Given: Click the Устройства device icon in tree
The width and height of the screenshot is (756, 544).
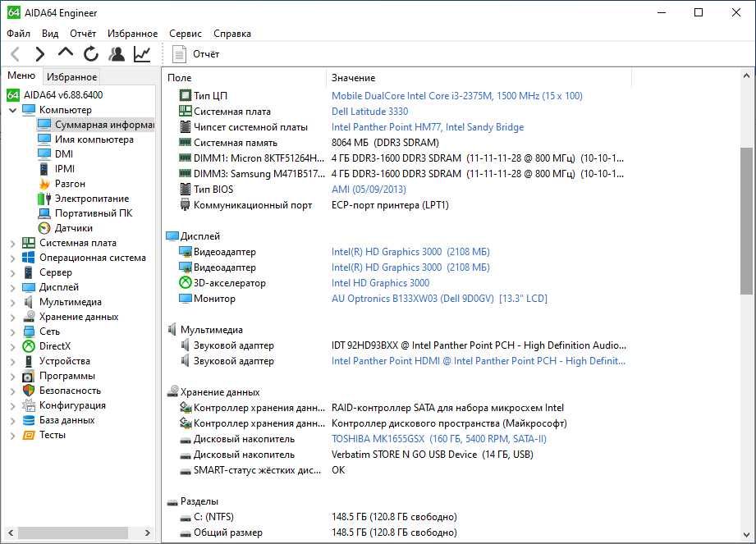Looking at the screenshot, I should (x=29, y=361).
